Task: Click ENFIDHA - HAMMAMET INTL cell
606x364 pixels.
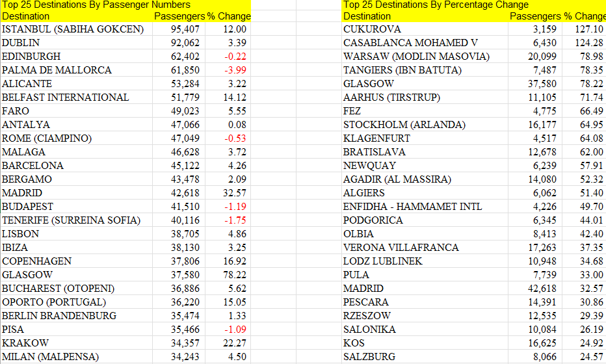Action: click(x=425, y=206)
